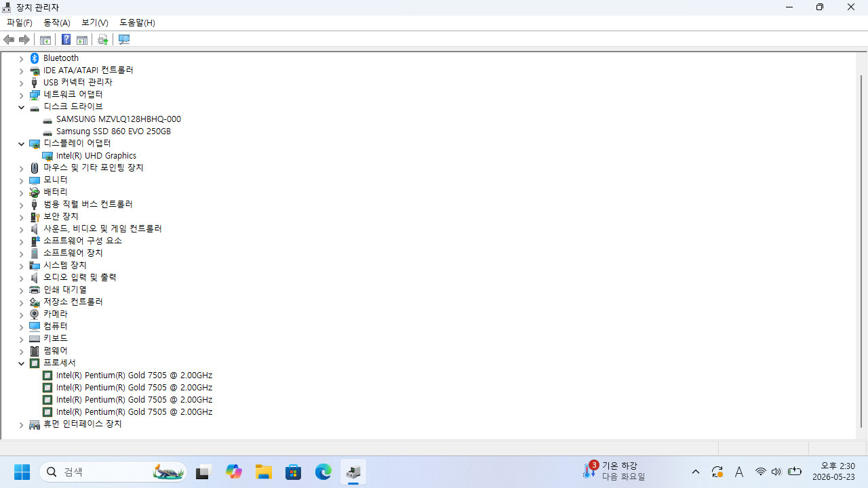Screen dimensions: 868x488
Task: Click the 배터리 category icon
Action: pyautogui.click(x=35, y=192)
